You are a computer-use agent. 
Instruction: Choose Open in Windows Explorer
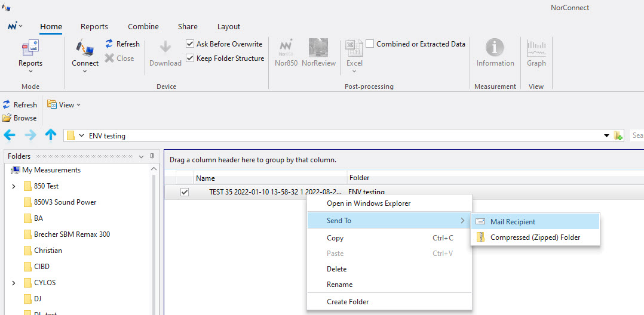(390, 203)
